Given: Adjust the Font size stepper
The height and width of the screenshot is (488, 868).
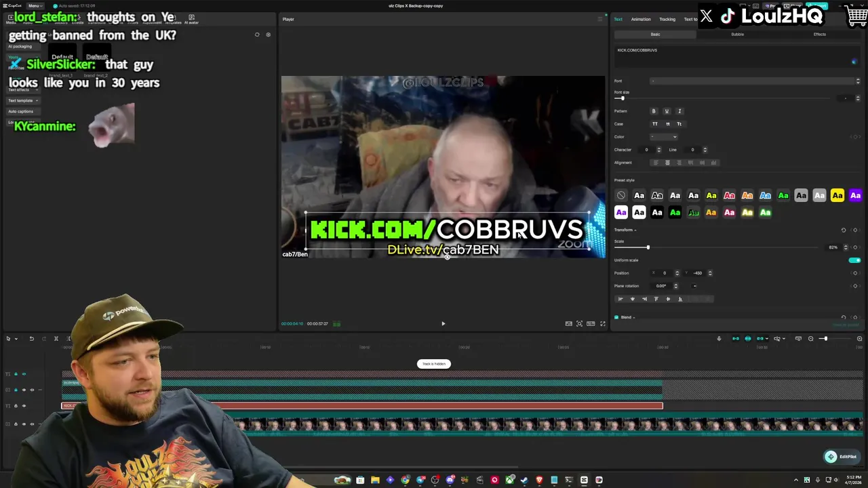Looking at the screenshot, I should 857,98.
